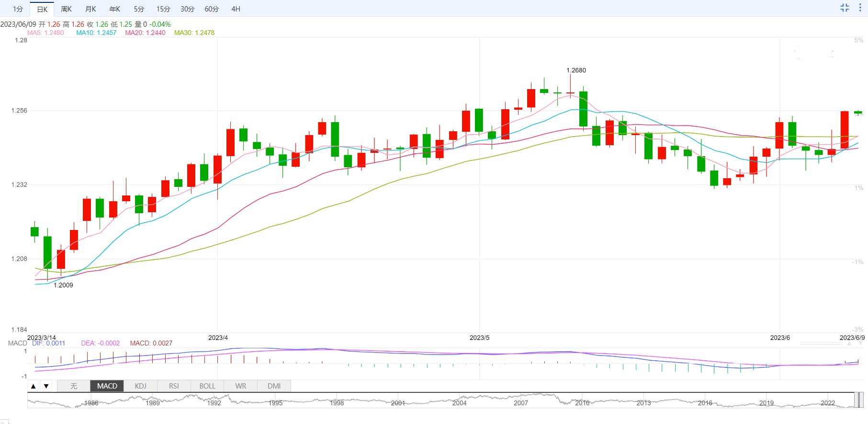
Task: Select the WR indicator button
Action: click(x=241, y=386)
